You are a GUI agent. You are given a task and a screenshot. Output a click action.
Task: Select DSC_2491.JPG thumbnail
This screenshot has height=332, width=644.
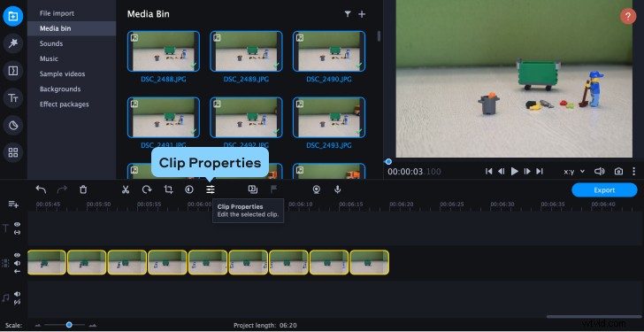click(x=164, y=117)
